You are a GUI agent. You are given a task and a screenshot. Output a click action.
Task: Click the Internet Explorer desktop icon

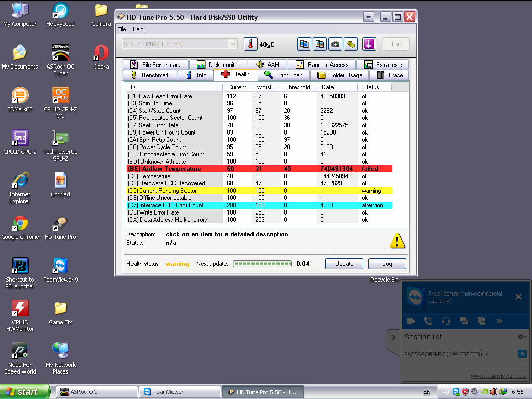coord(20,188)
